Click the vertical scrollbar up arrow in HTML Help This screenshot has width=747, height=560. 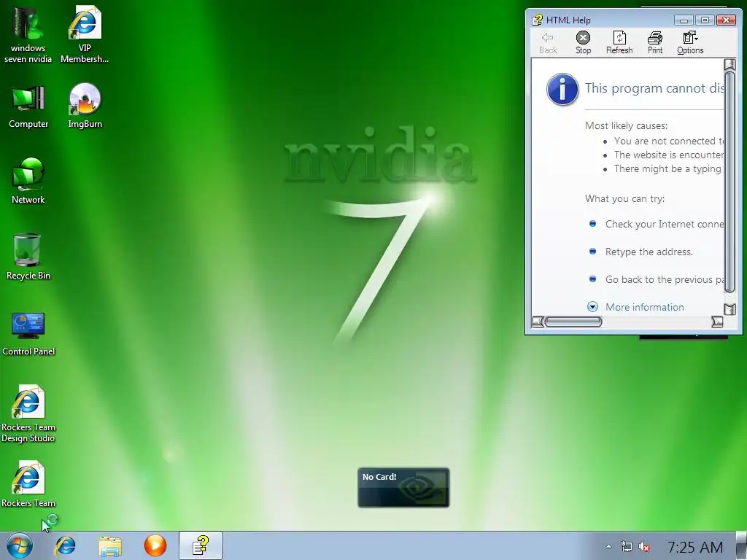click(729, 65)
